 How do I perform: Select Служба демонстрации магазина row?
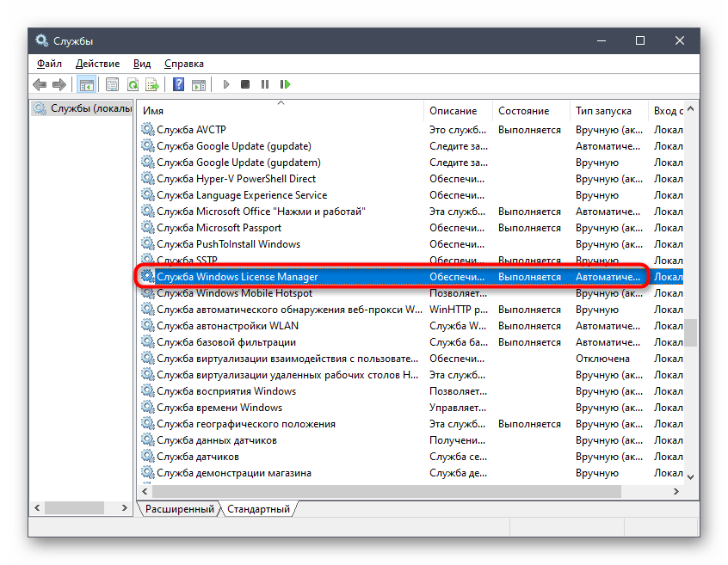pyautogui.click(x=411, y=473)
